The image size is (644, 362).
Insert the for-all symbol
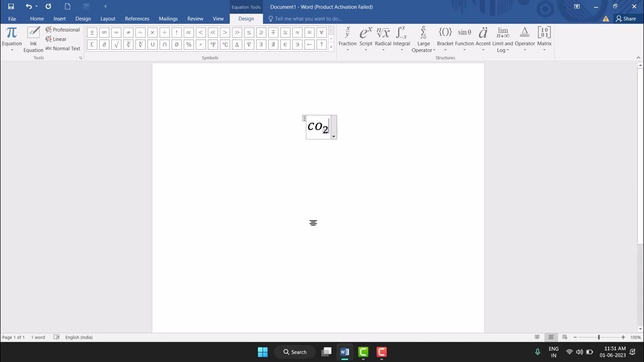321,32
